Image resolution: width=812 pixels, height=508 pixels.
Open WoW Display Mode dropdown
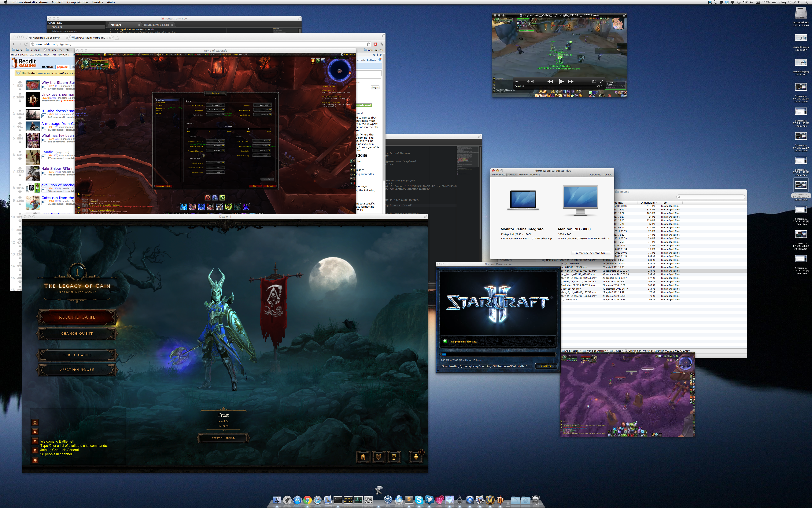(x=215, y=105)
